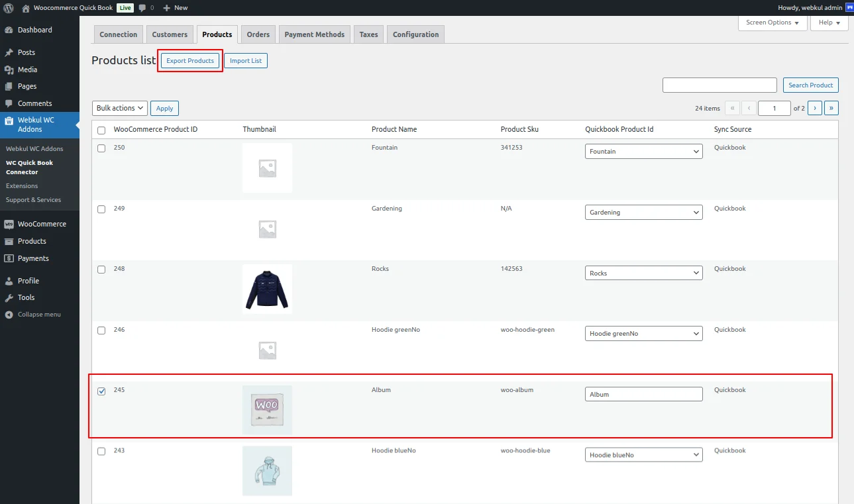
Task: Click the Album product thumbnail
Action: 267,410
